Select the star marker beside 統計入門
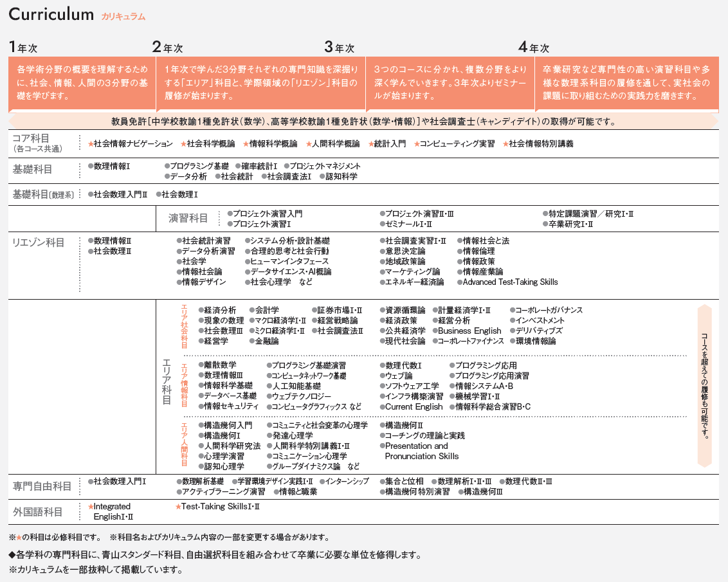This screenshot has width=728, height=582. [371, 144]
